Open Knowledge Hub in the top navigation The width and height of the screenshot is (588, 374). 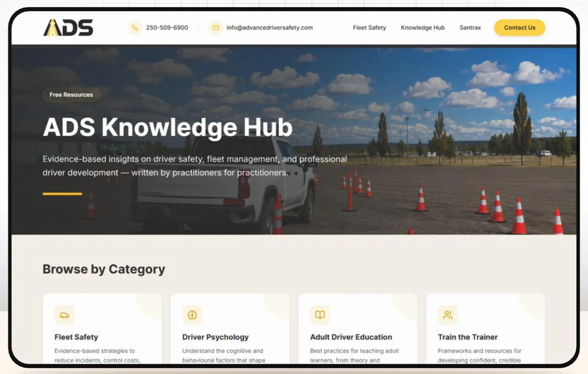point(423,28)
